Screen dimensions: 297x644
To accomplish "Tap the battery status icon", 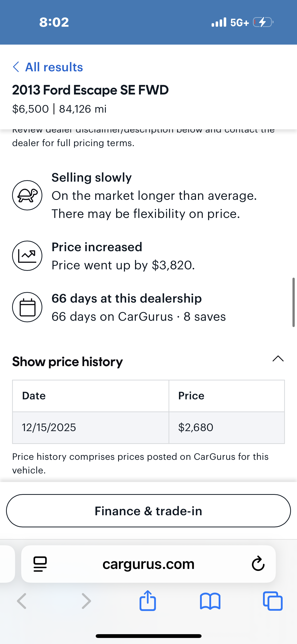I will [263, 22].
